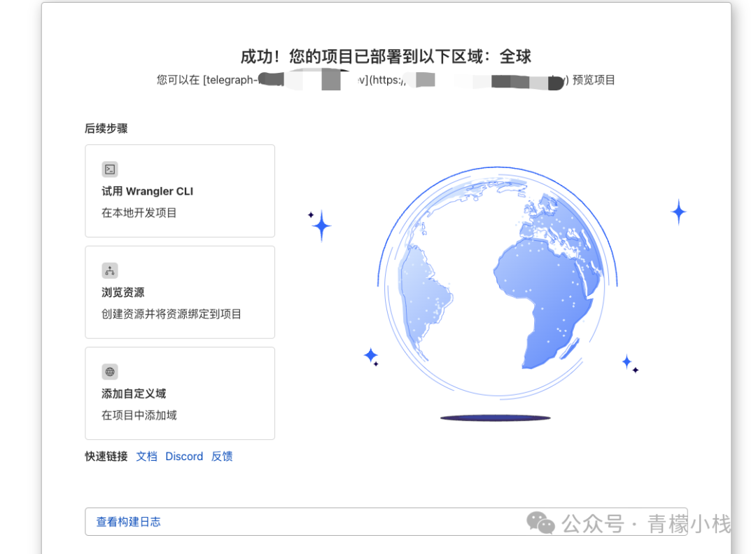756x554 pixels.
Task: Select the 添加自定义域 card title
Action: 134,394
